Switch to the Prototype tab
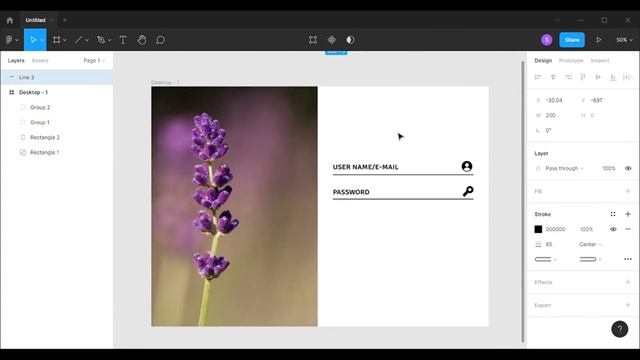This screenshot has height=360, width=640. click(571, 60)
